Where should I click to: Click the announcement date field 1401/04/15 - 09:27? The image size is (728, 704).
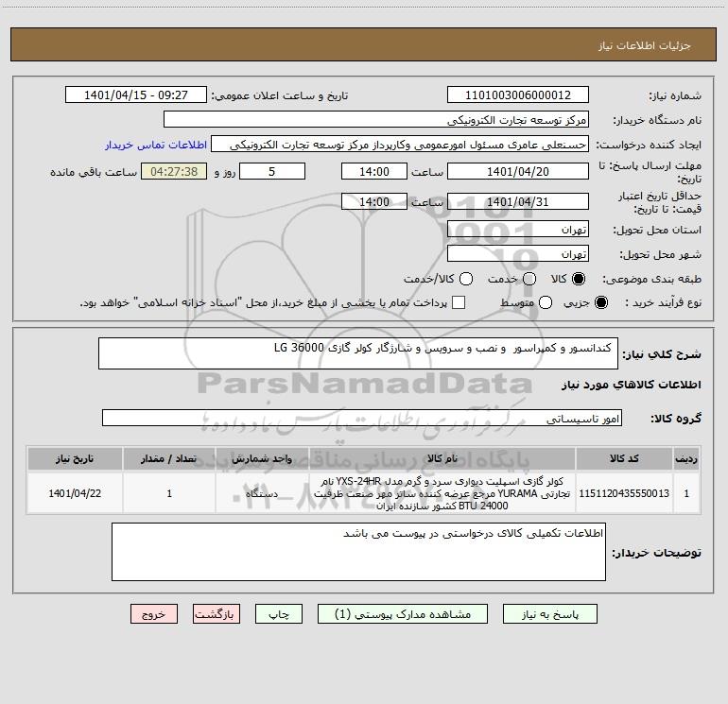[136, 94]
